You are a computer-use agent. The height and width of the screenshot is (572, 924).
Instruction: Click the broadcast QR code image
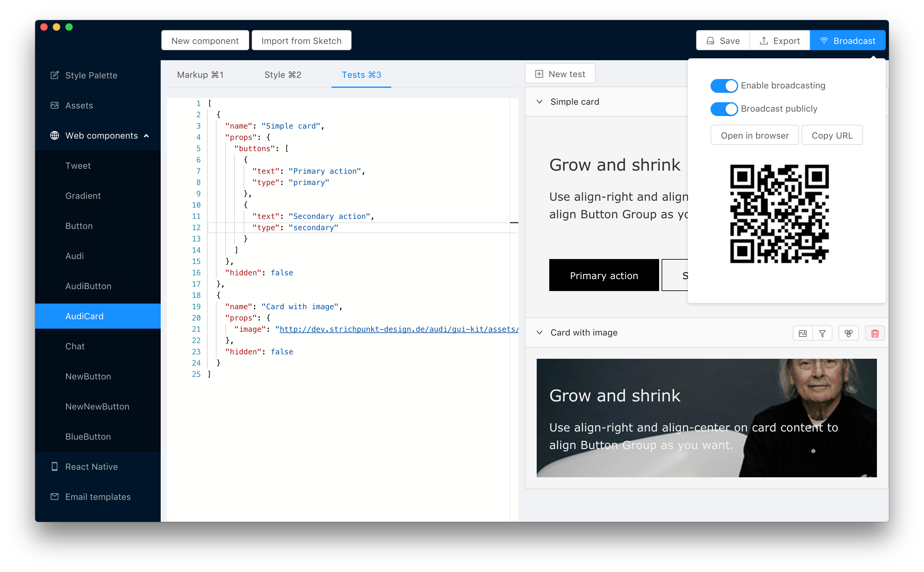point(779,214)
